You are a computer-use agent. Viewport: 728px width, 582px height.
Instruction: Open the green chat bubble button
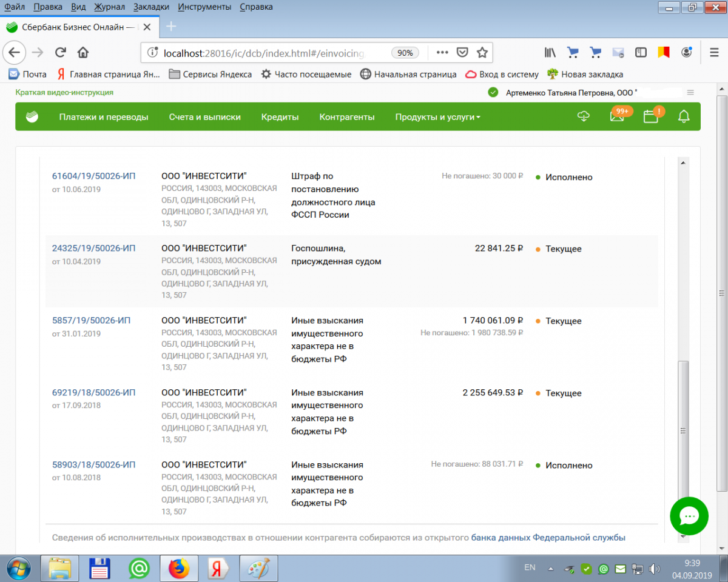(689, 517)
